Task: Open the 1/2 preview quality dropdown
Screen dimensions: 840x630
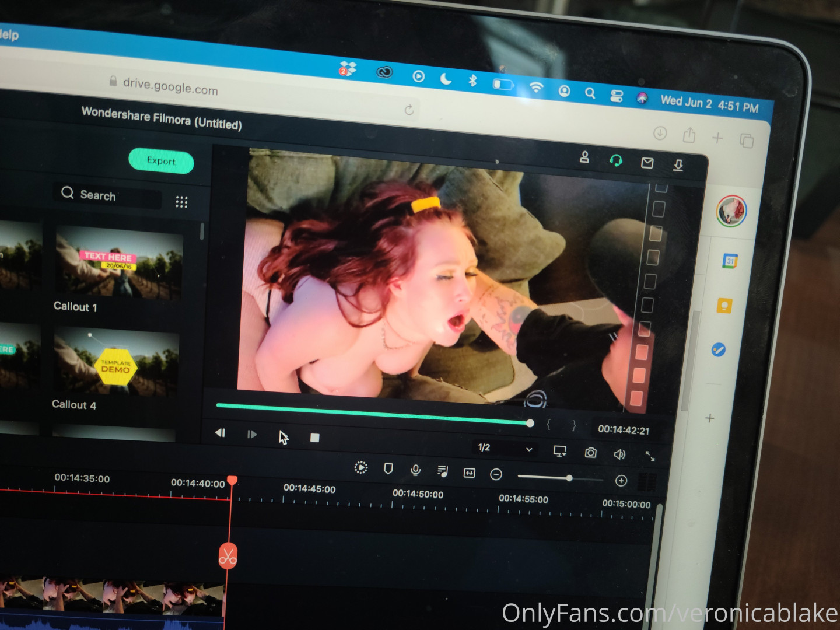Action: [505, 448]
